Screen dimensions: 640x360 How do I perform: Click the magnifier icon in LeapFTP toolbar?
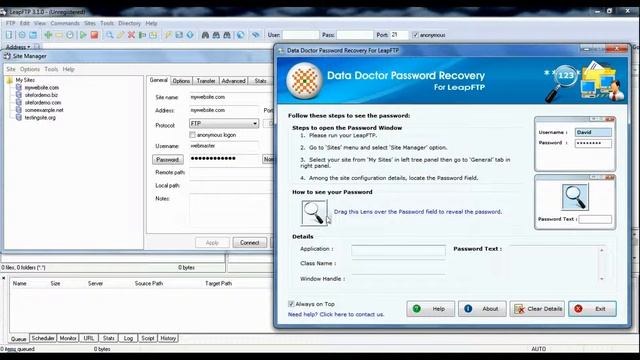click(109, 35)
